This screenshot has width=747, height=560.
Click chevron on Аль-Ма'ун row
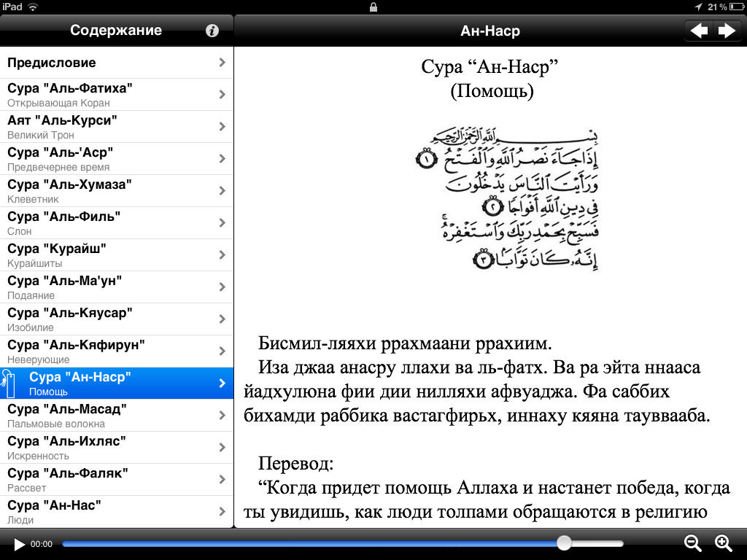pyautogui.click(x=222, y=287)
